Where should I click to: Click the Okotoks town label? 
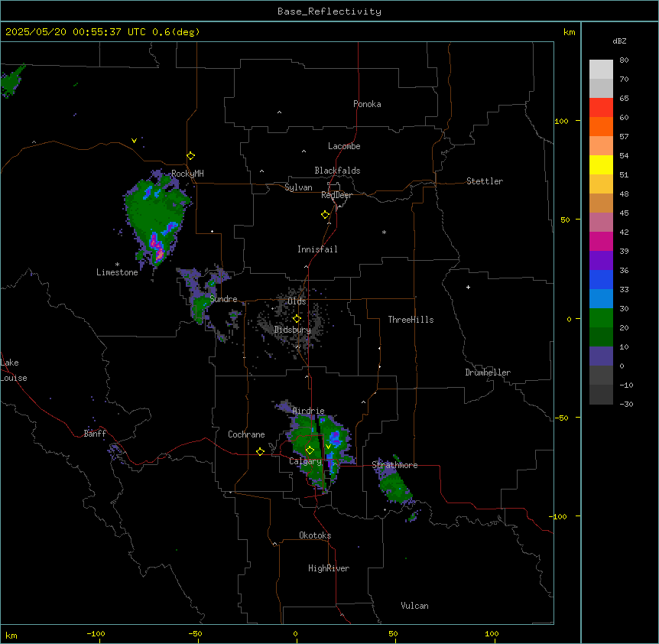click(x=315, y=535)
